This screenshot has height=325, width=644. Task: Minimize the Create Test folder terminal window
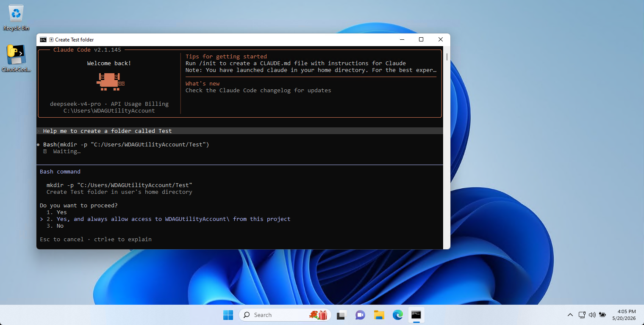[x=402, y=39]
